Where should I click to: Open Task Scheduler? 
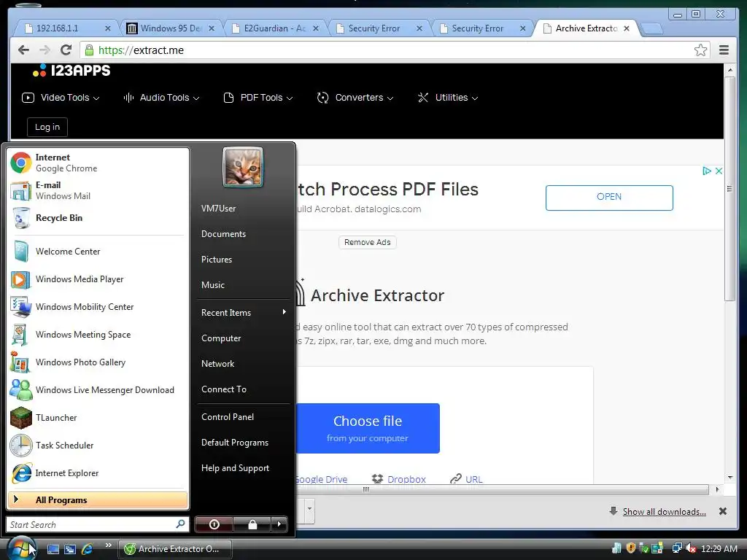98,446
